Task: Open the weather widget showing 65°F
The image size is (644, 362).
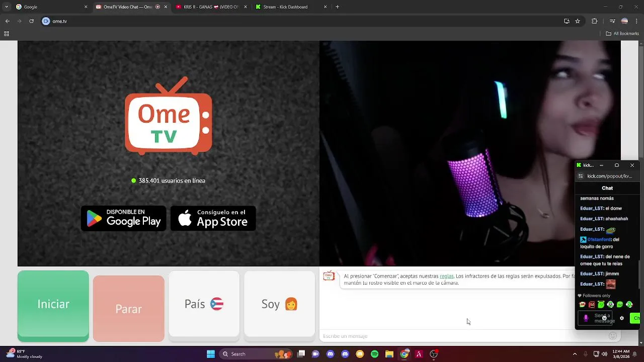Action: click(24, 354)
